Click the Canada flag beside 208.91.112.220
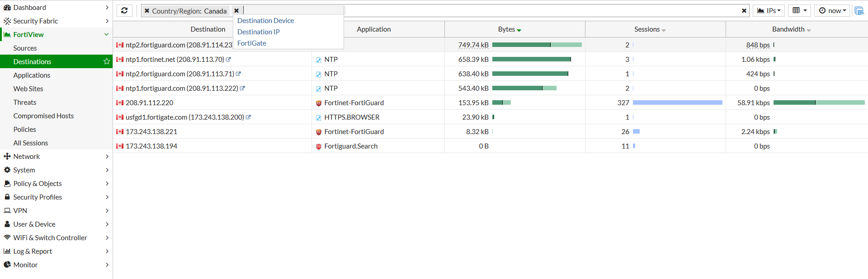Viewport: 868px width, 279px height. 120,103
